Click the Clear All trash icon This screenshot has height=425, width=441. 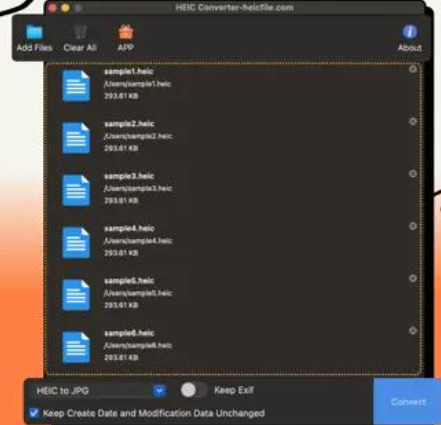click(80, 32)
